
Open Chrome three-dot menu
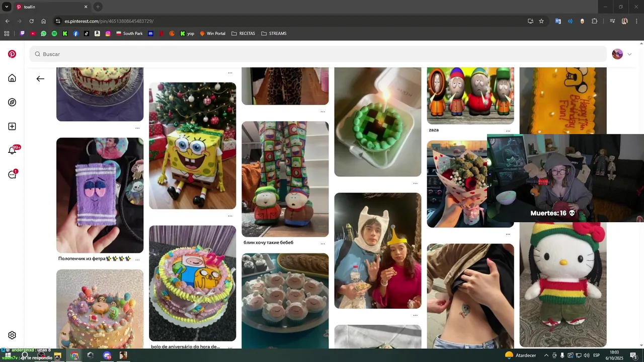tap(636, 21)
